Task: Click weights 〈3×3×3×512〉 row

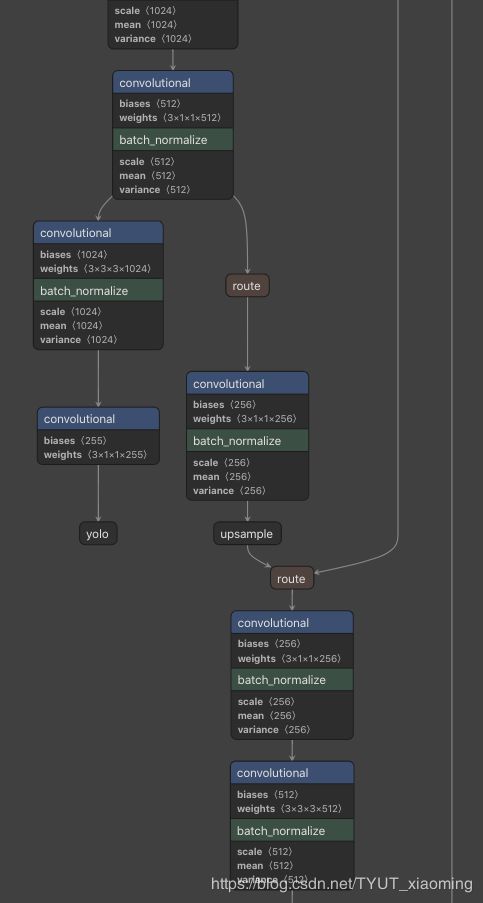Action: [x=290, y=809]
